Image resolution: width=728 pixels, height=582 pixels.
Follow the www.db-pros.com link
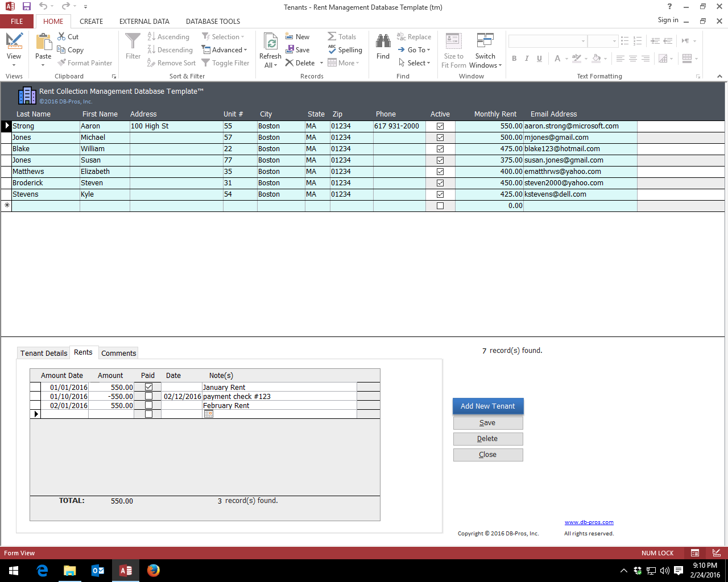(589, 522)
